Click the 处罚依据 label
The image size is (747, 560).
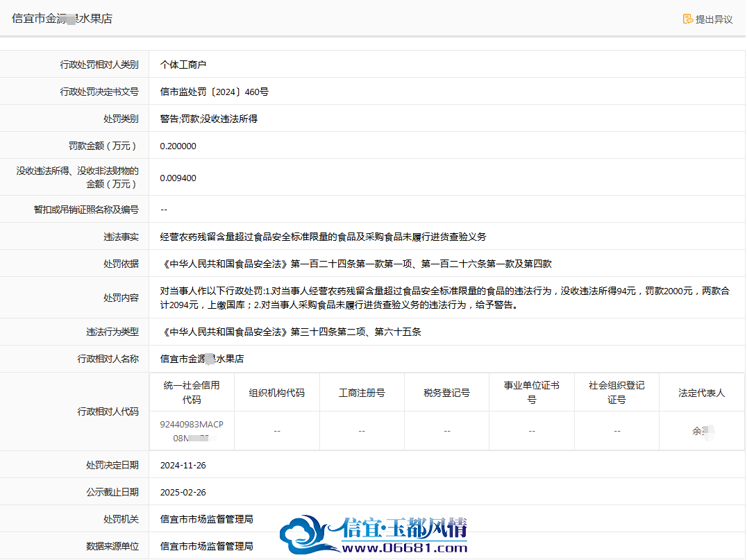[121, 264]
